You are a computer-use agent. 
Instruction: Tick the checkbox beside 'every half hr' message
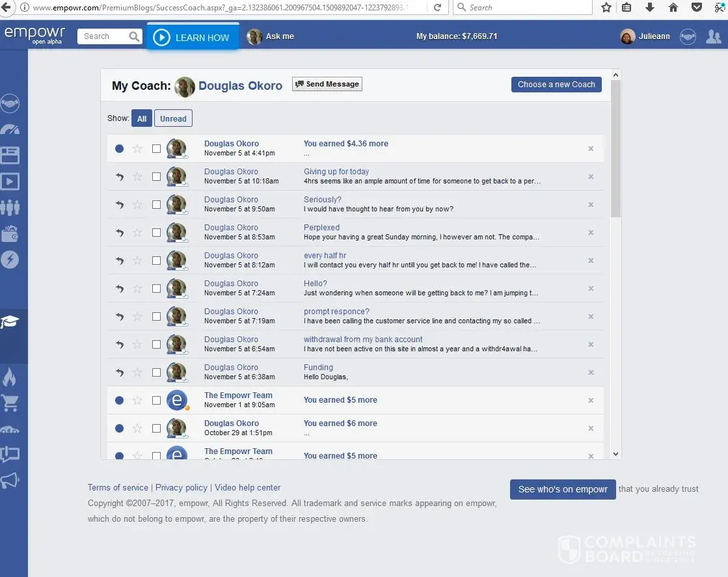[x=156, y=260]
